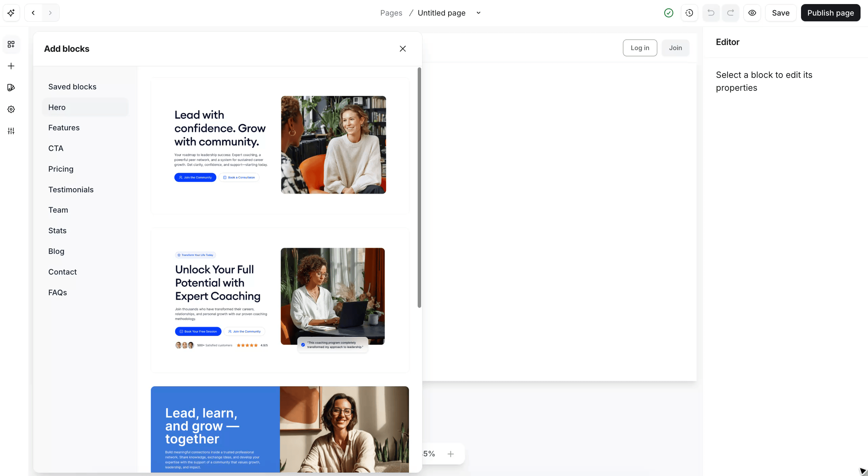Open the blocks grid icon in sidebar

point(11,44)
